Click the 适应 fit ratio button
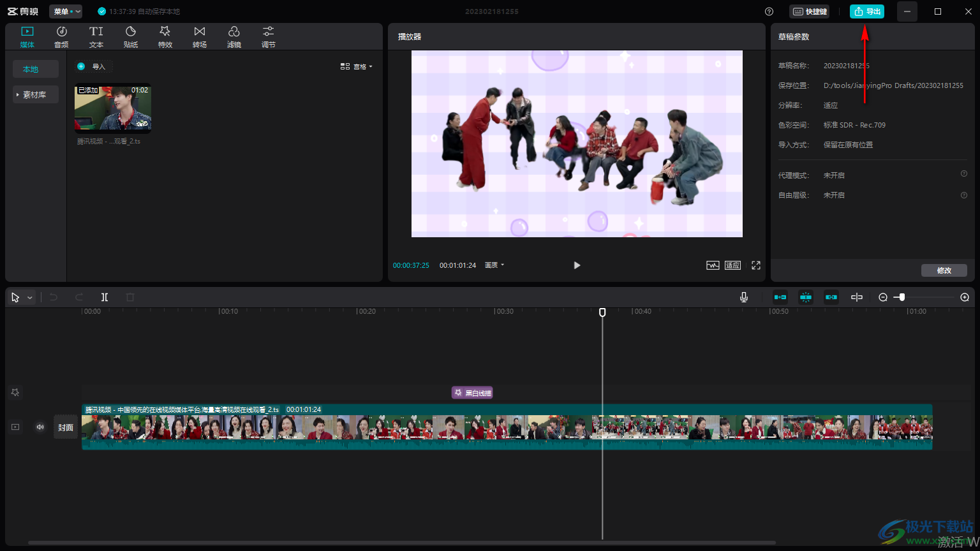This screenshot has height=551, width=980. pos(733,265)
